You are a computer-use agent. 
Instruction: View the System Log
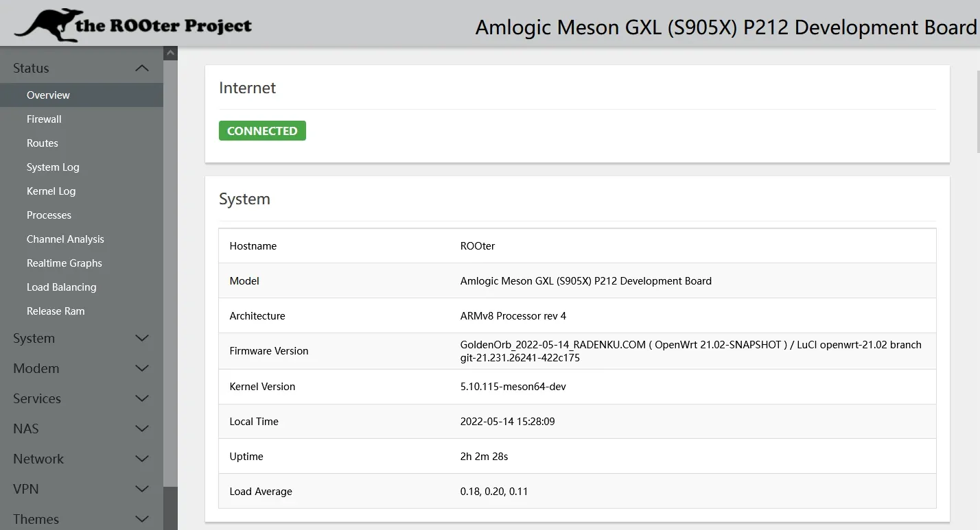tap(53, 167)
